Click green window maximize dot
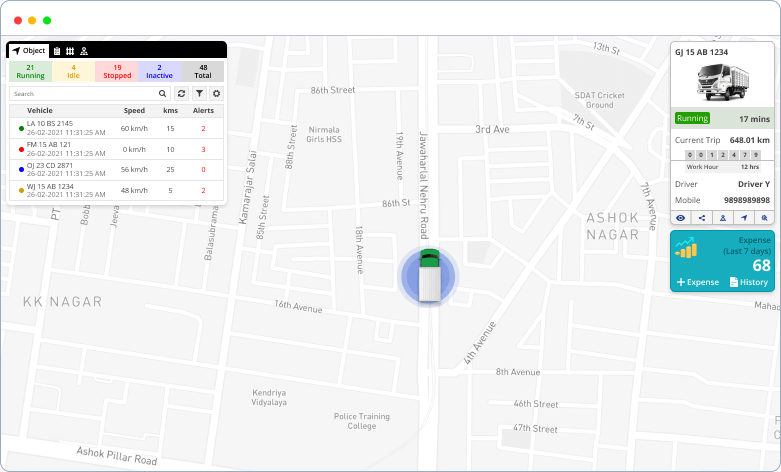The width and height of the screenshot is (781, 472). coord(47,20)
